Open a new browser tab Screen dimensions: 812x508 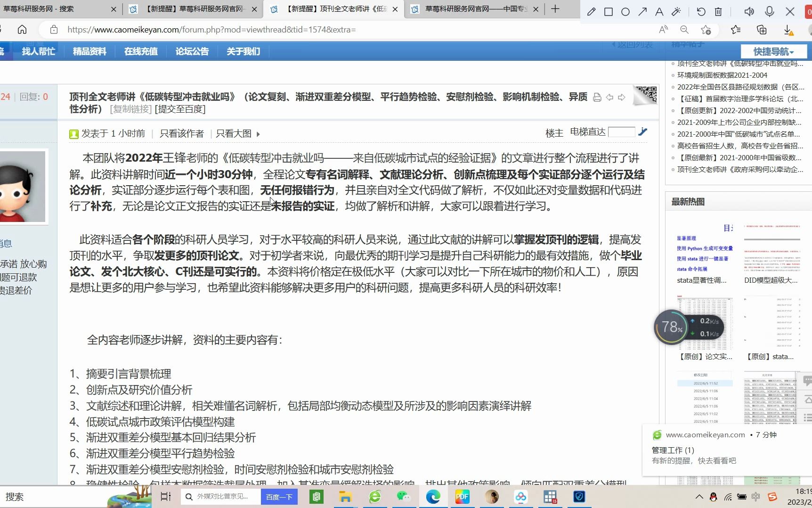pos(555,9)
